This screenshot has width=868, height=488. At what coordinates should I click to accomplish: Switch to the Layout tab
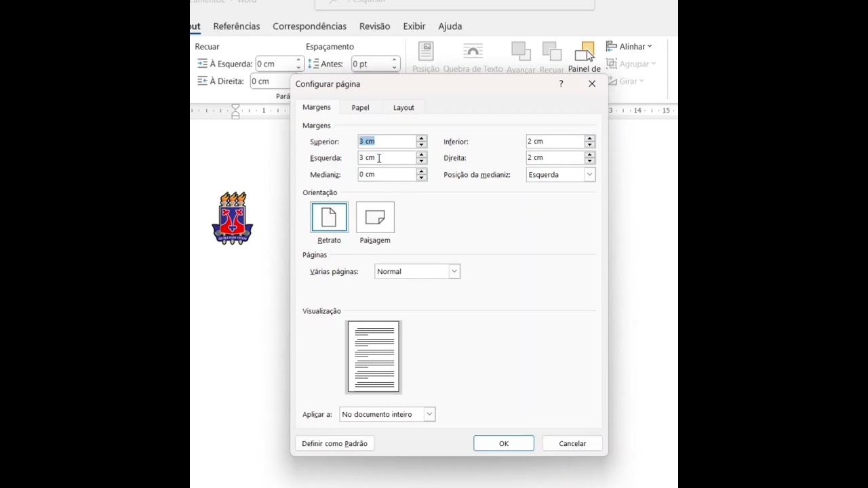403,108
